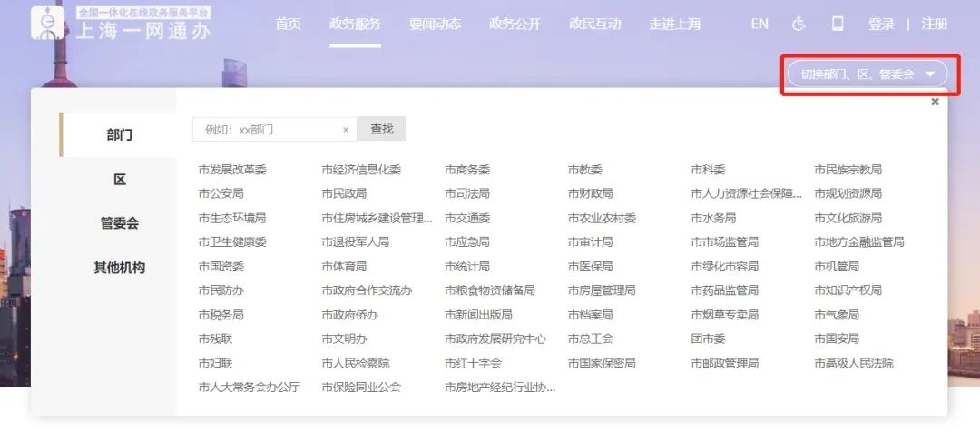The image size is (980, 432).
Task: Expand the 切换部门、区、管委会 dropdown
Action: 867,74
